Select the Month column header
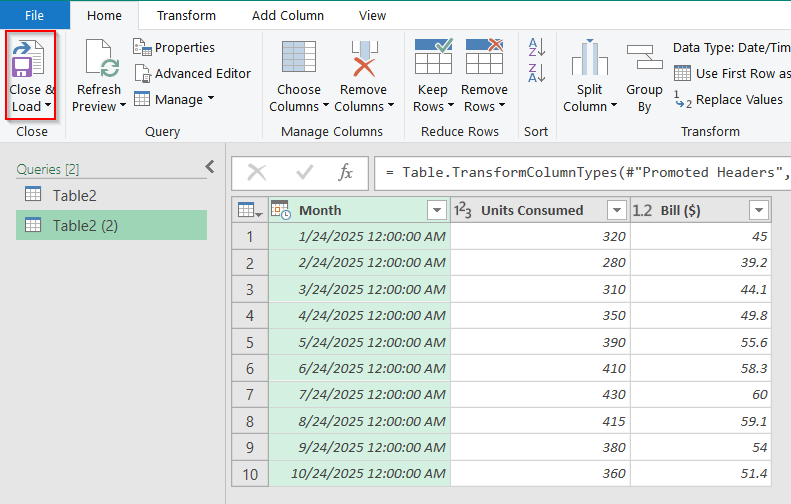 [x=359, y=210]
